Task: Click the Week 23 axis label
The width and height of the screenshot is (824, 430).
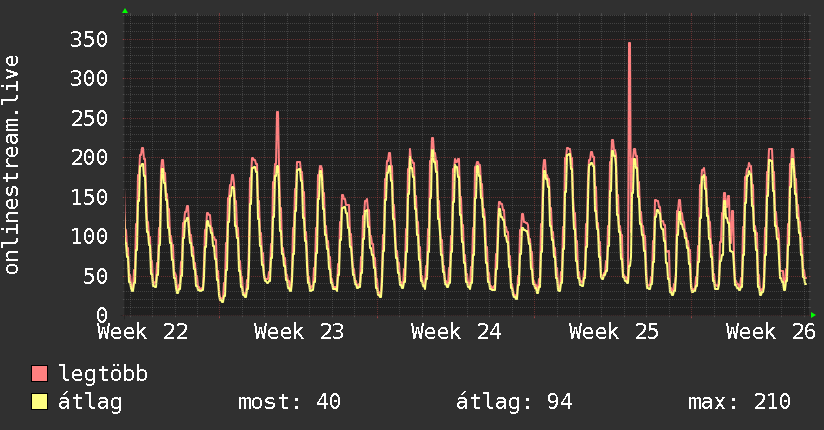Action: pyautogui.click(x=299, y=332)
